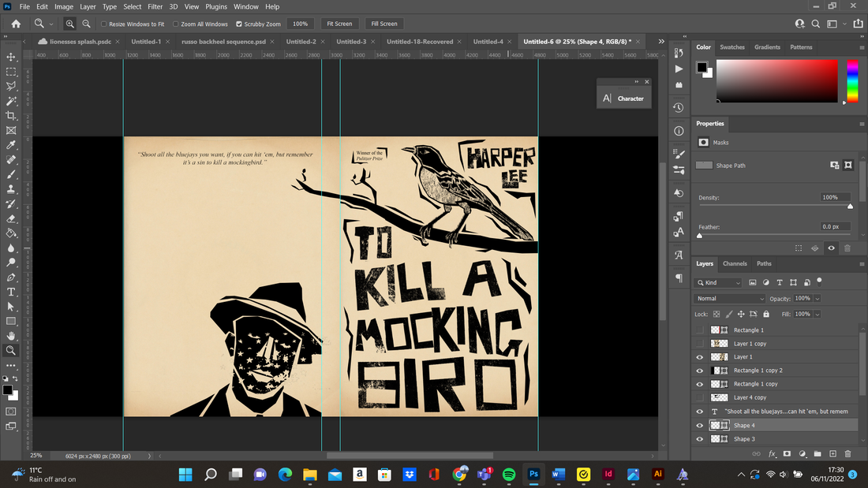Switch to the Swatches tab
868x488 pixels.
(x=731, y=47)
